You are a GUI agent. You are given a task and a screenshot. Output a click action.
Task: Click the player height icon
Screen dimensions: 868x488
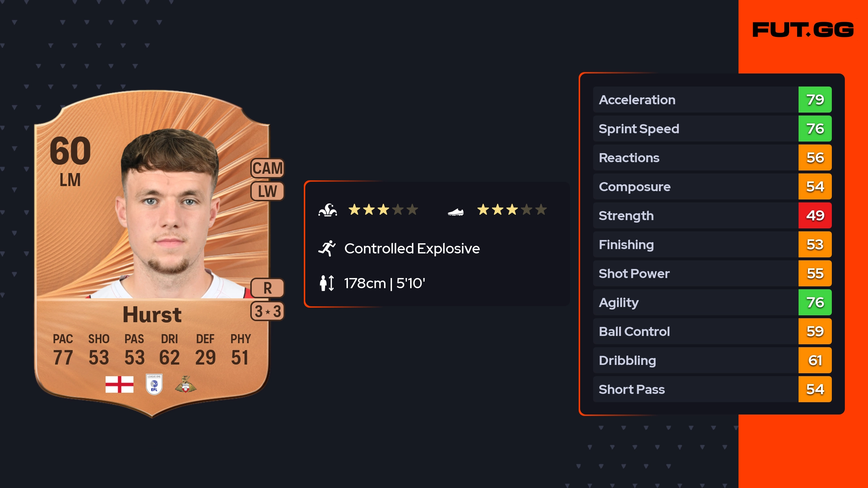(x=327, y=283)
